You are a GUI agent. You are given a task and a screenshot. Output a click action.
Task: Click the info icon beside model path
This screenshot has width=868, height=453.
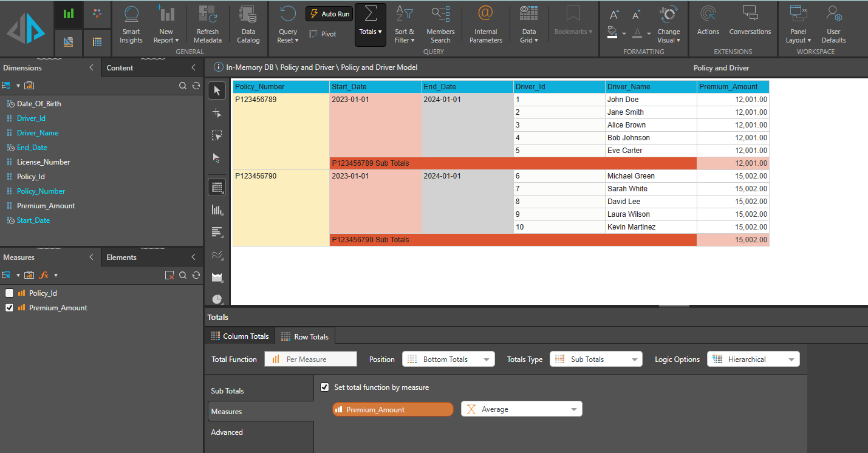pyautogui.click(x=219, y=67)
